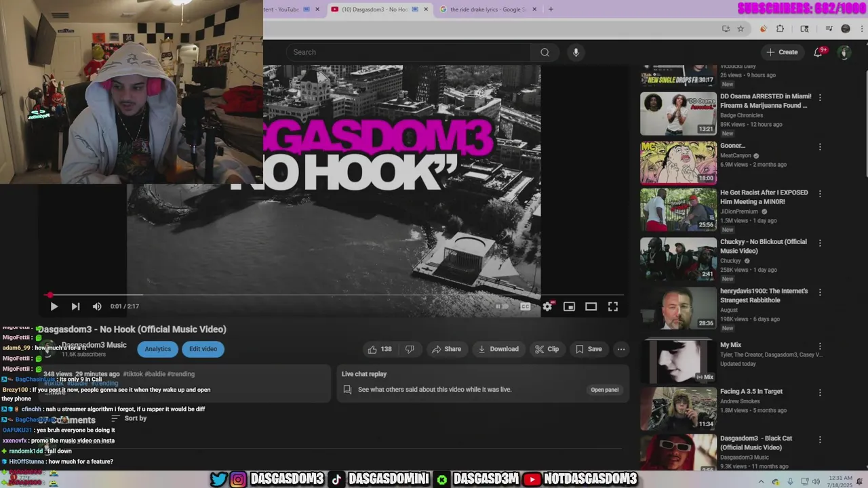The height and width of the screenshot is (488, 868).
Task: Open the media controls icon in toolbar
Action: coord(829,28)
